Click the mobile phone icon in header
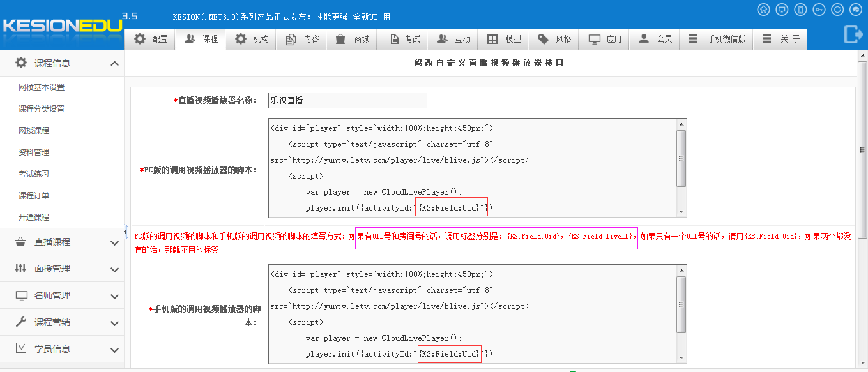Viewport: 868px width, 372px height. coord(800,10)
